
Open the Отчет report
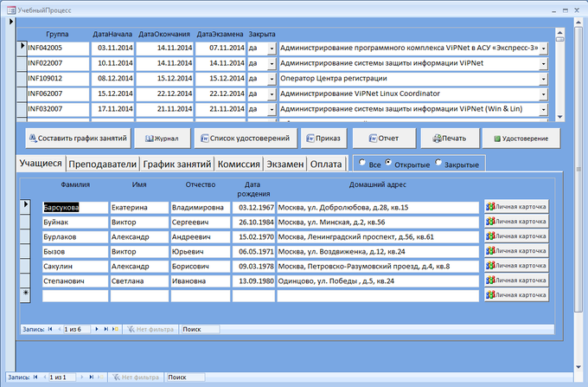[x=383, y=138]
